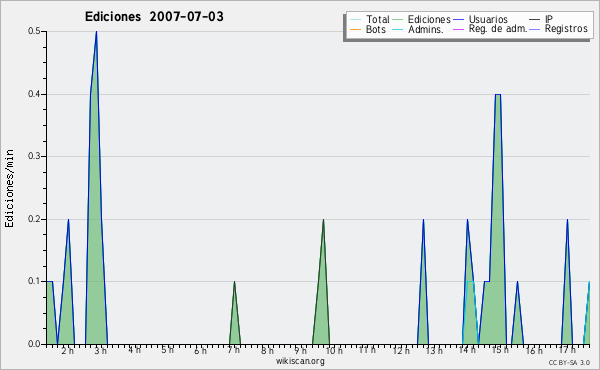Click the orange line swatch beside Bots
This screenshot has height=370, width=600.
point(355,29)
